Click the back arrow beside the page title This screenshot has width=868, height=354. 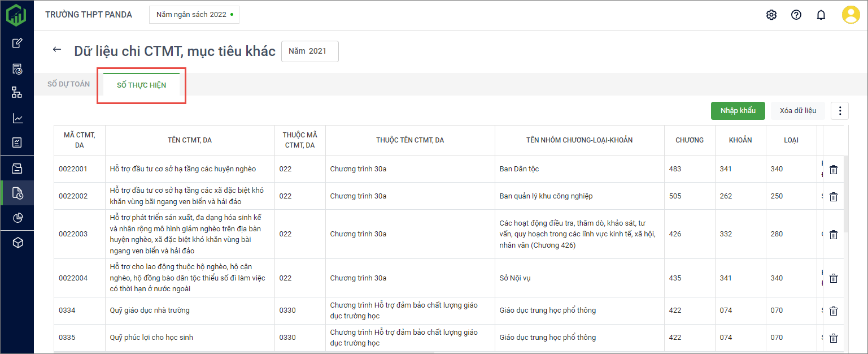56,50
